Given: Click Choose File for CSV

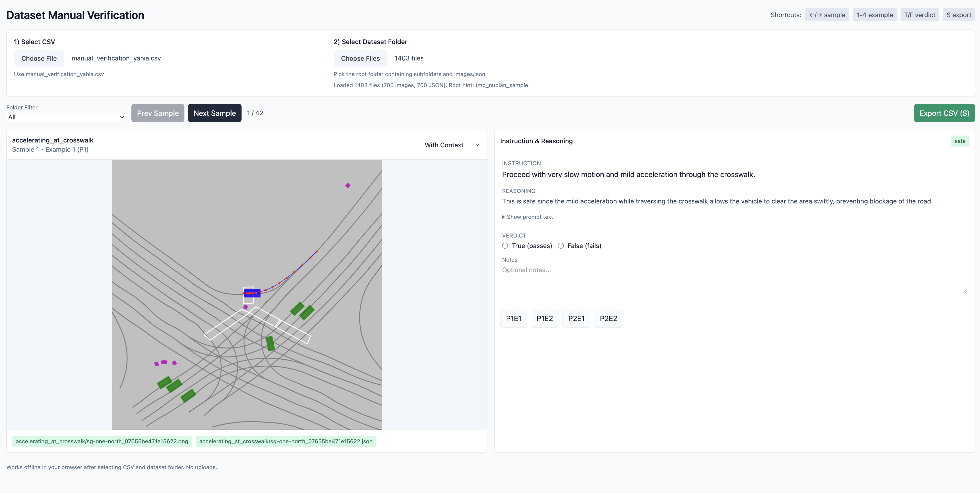Looking at the screenshot, I should (x=39, y=58).
